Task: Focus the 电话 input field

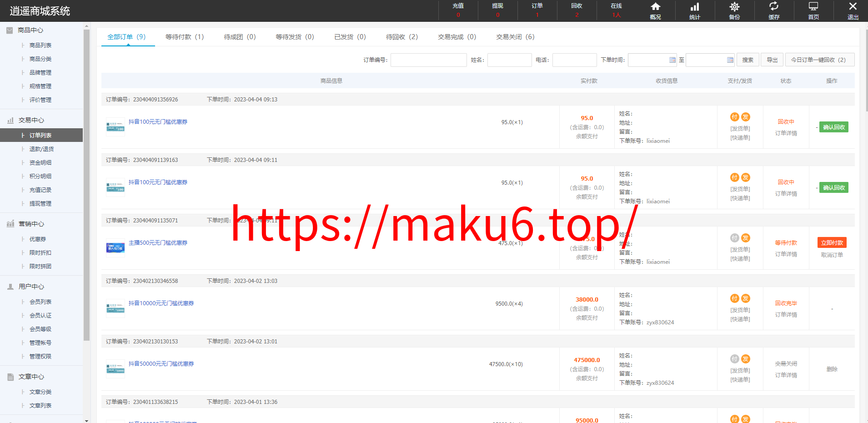Action: coord(575,60)
